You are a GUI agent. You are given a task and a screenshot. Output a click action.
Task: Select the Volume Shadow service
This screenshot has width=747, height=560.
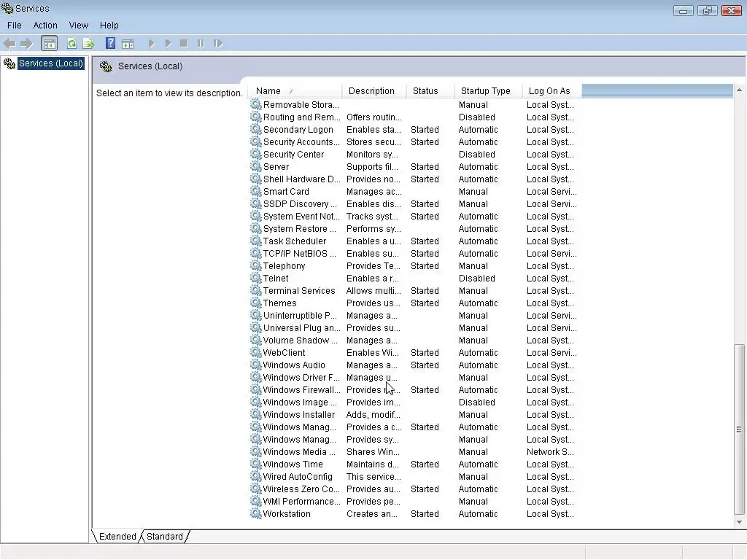click(x=300, y=340)
